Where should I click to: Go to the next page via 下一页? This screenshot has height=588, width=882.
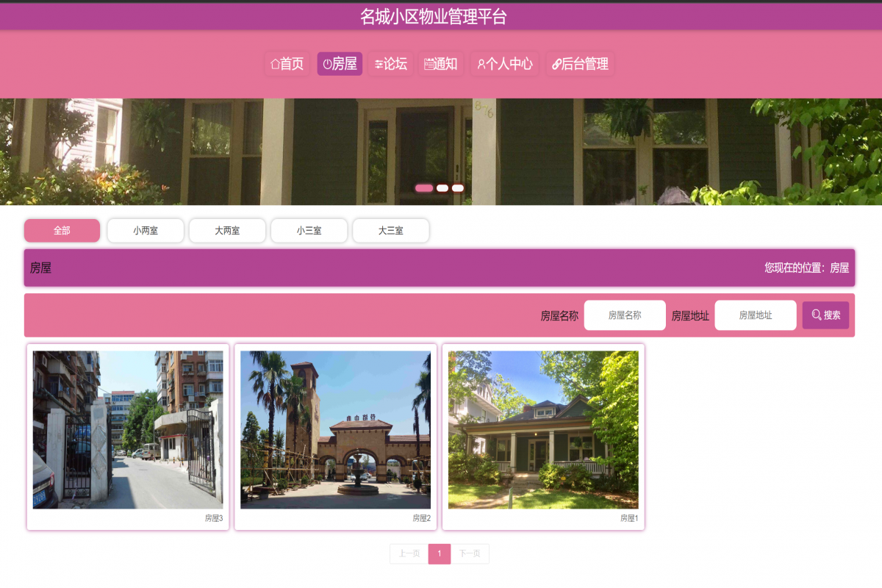(x=469, y=553)
